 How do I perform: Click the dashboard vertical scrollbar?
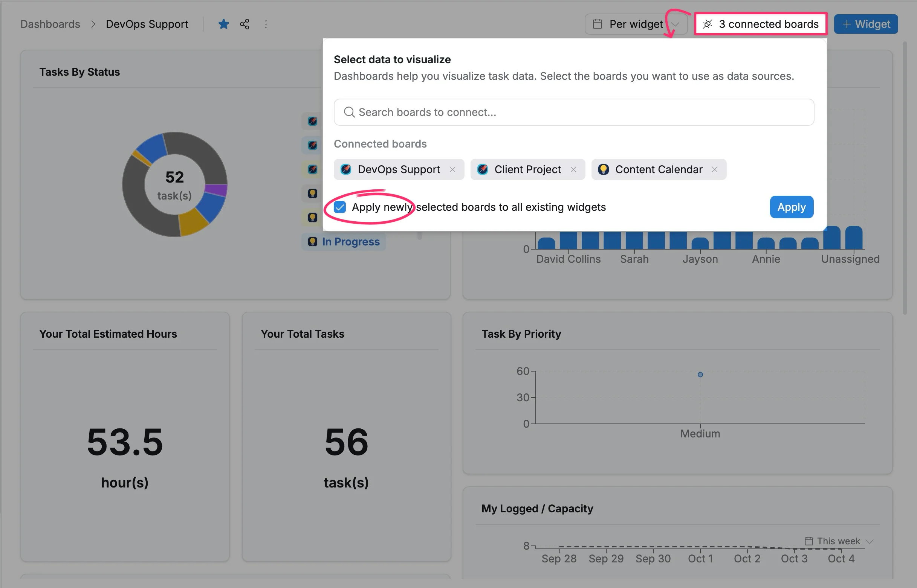pyautogui.click(x=905, y=178)
